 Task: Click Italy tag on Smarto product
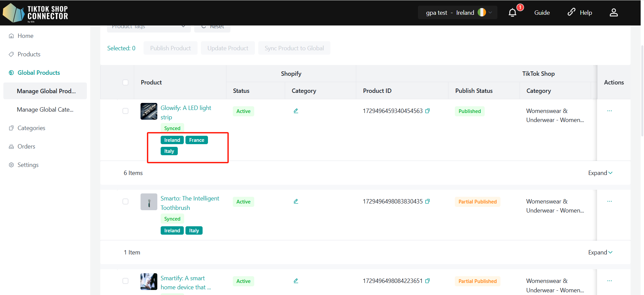[x=194, y=231]
